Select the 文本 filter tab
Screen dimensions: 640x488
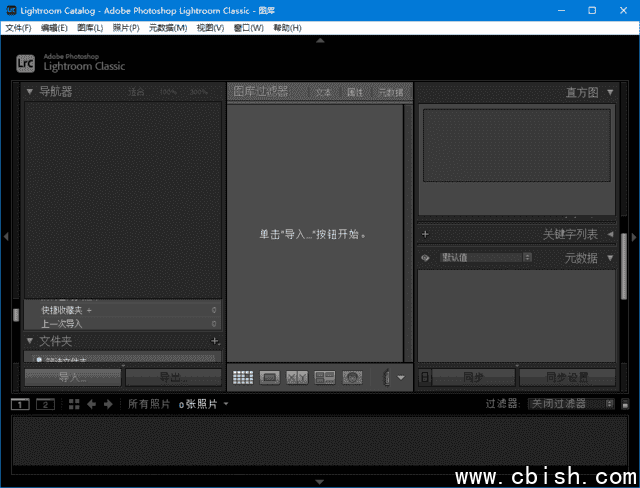coord(323,92)
